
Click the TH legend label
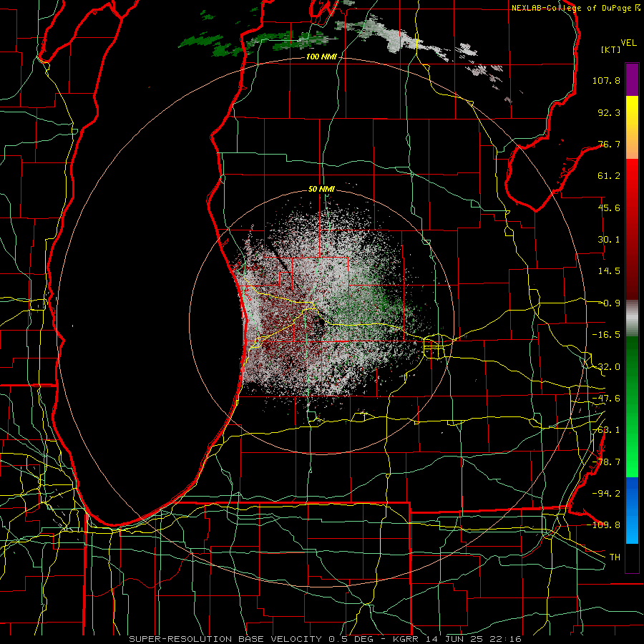(x=615, y=557)
